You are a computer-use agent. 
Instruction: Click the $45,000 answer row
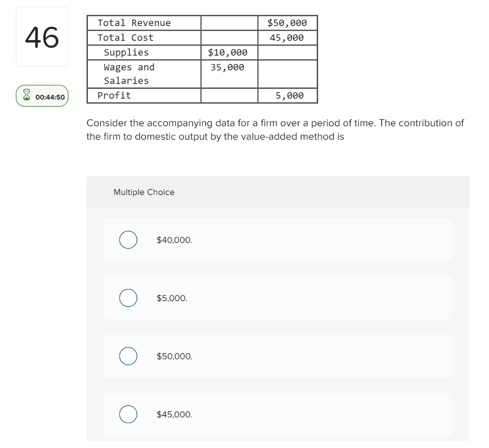coord(277,414)
